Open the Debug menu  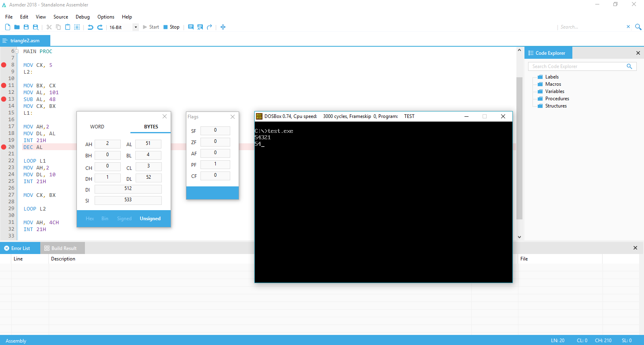(x=83, y=17)
